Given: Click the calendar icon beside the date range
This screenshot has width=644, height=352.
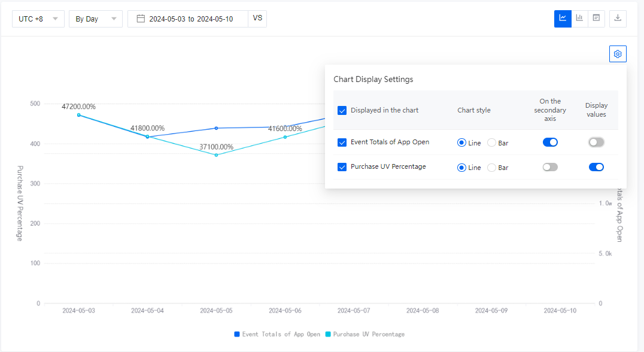Looking at the screenshot, I should pos(140,19).
